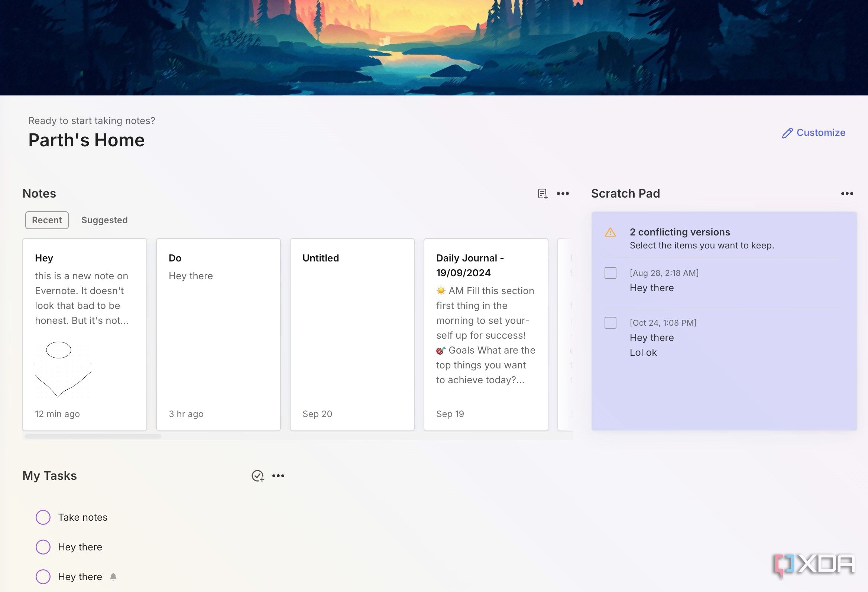Complete the Hey there task with bell

tap(43, 577)
